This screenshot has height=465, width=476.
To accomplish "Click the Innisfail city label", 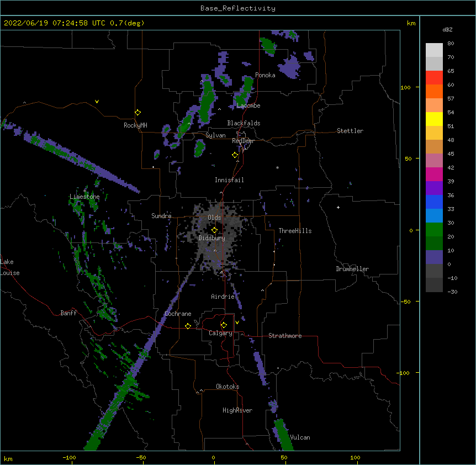I will [x=229, y=180].
